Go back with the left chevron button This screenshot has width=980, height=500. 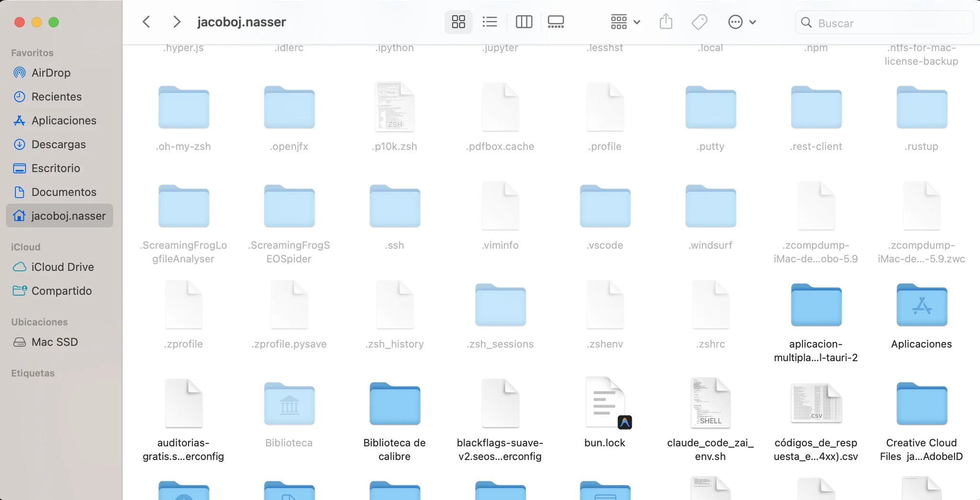coord(146,22)
